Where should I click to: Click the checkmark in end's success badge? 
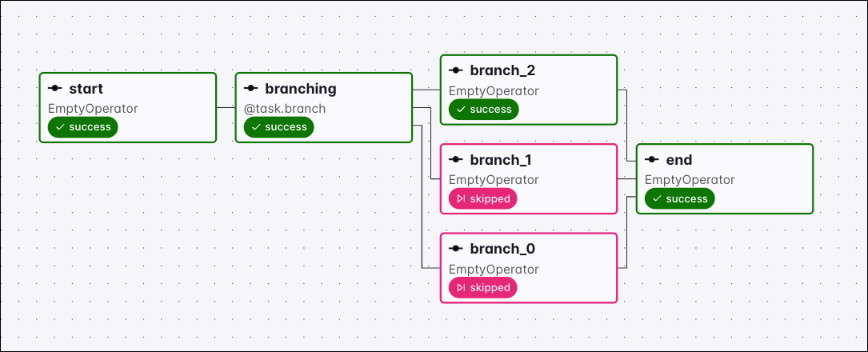[657, 198]
